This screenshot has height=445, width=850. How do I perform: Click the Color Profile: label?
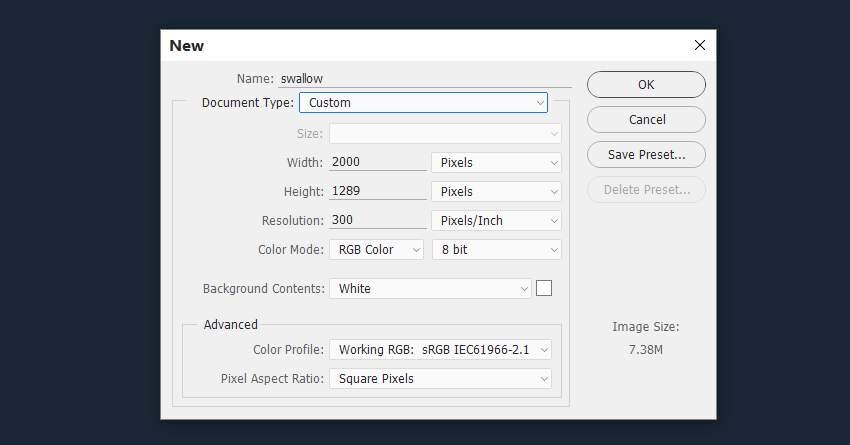[288, 350]
